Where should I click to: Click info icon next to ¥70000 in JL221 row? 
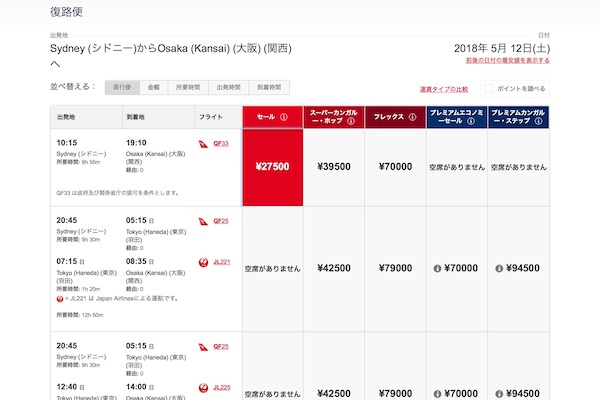[x=437, y=269]
